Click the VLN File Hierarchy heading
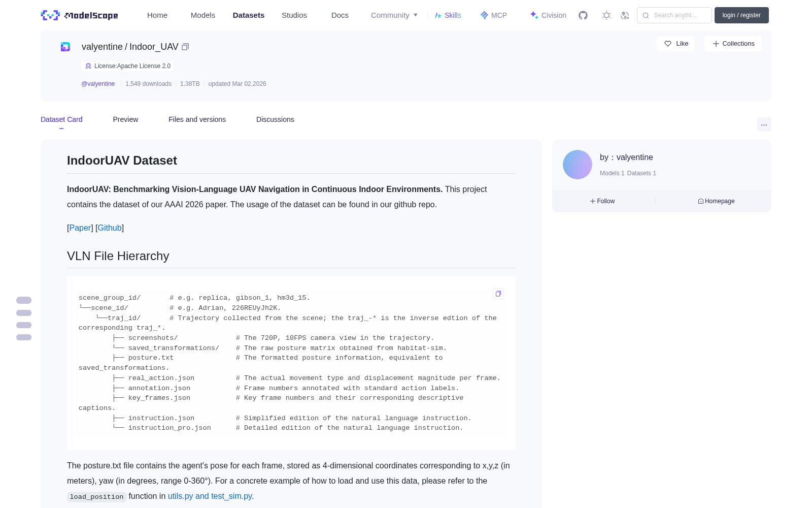The image size is (812, 508). [x=118, y=256]
